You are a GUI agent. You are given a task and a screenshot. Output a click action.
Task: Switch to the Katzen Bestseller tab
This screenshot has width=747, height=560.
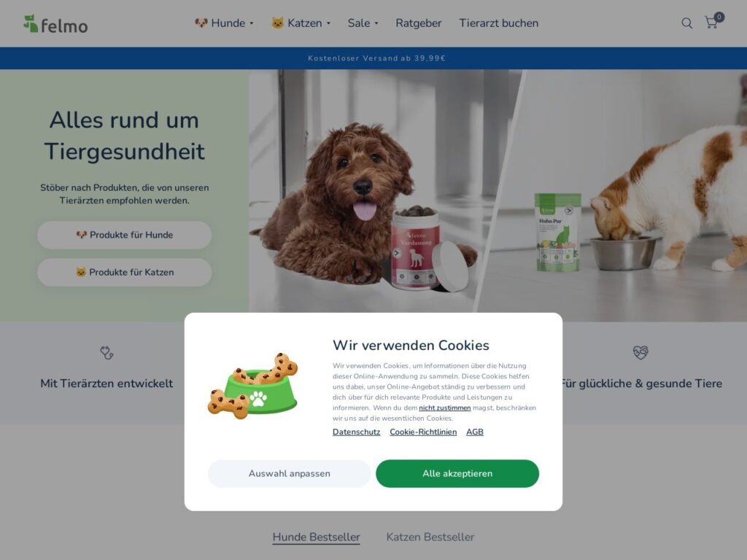[x=430, y=537]
